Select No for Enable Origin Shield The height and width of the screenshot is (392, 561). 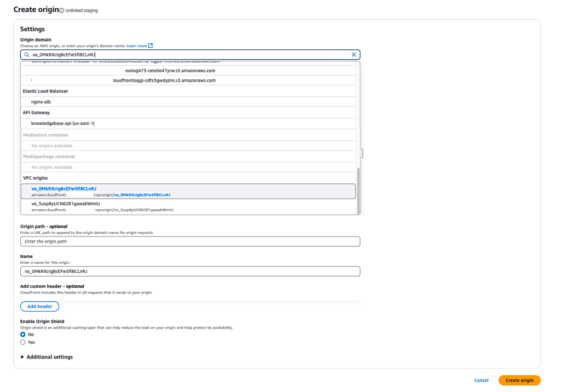(22, 334)
